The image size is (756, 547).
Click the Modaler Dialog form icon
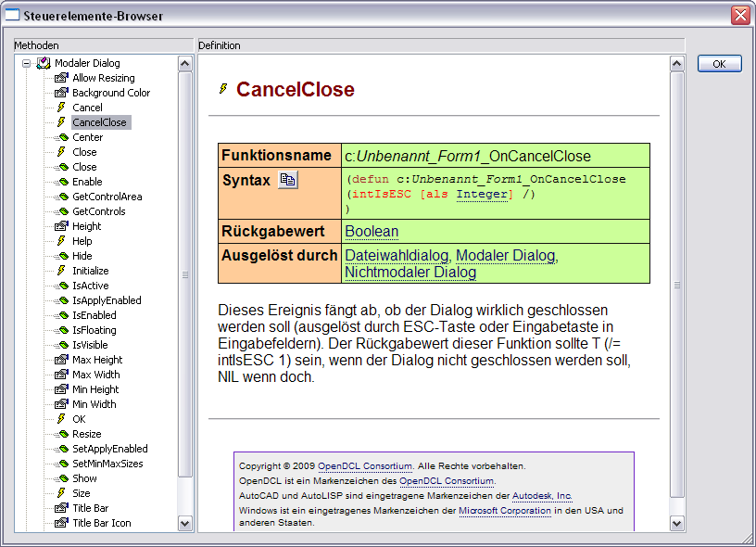pyautogui.click(x=44, y=63)
